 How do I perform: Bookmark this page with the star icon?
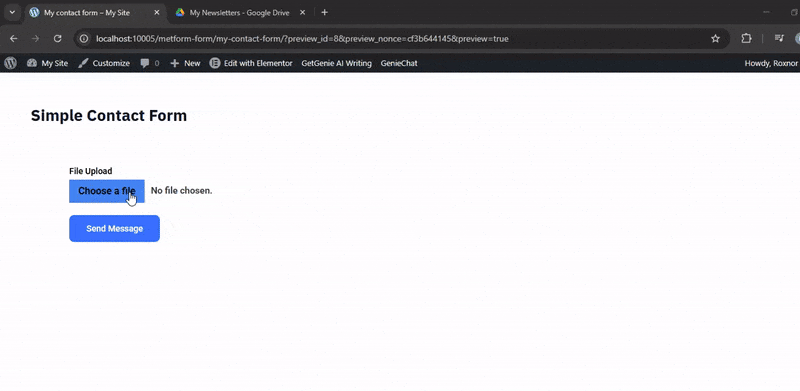(715, 39)
